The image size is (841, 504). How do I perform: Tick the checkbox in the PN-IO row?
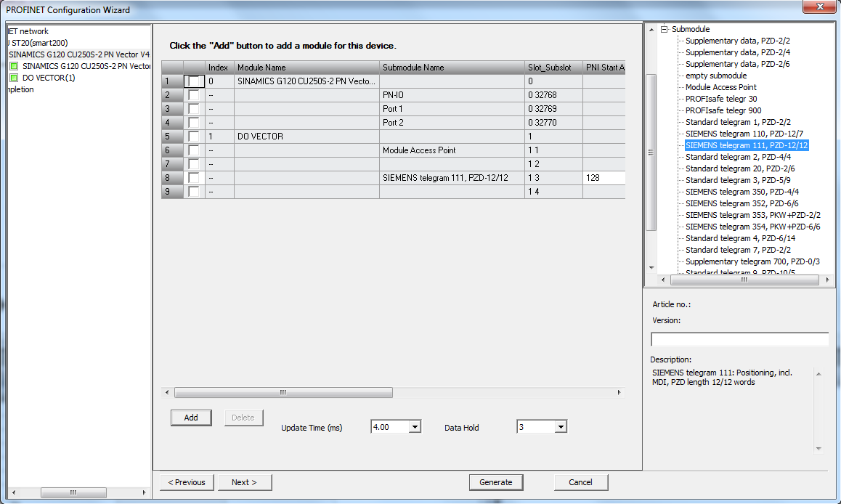tap(194, 95)
